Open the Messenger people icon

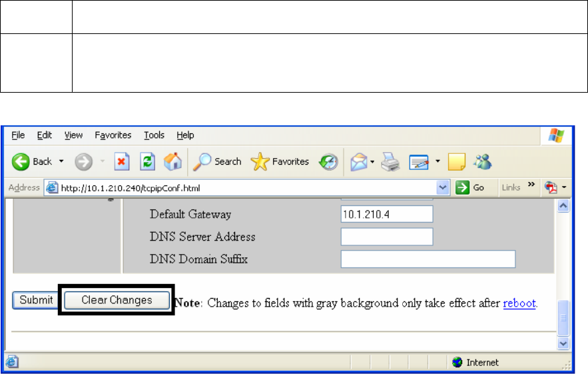482,162
